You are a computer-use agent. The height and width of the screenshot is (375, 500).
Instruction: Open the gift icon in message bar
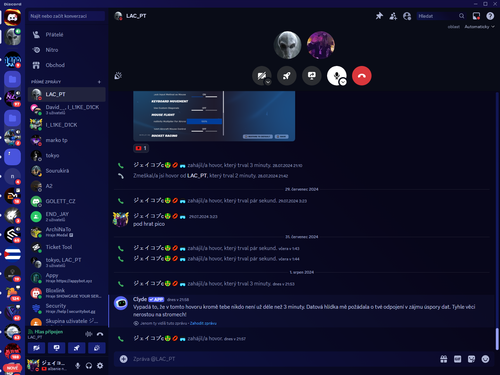coord(444,359)
